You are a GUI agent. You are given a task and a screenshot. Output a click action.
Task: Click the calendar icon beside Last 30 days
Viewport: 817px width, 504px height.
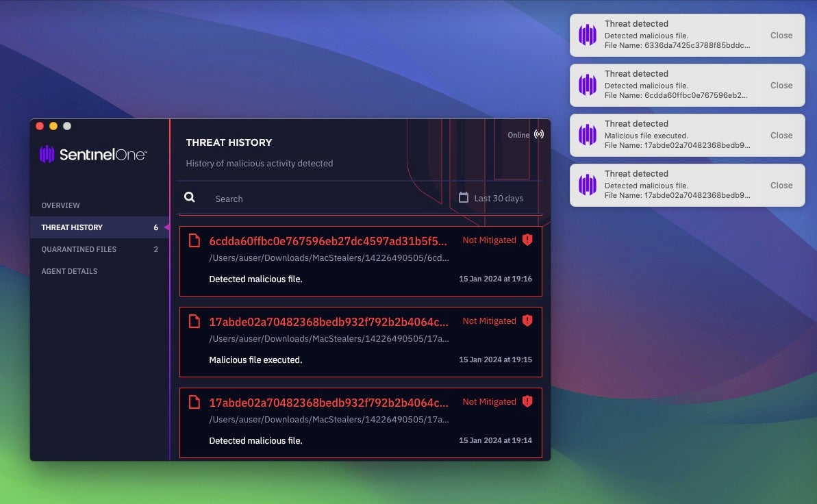point(464,198)
